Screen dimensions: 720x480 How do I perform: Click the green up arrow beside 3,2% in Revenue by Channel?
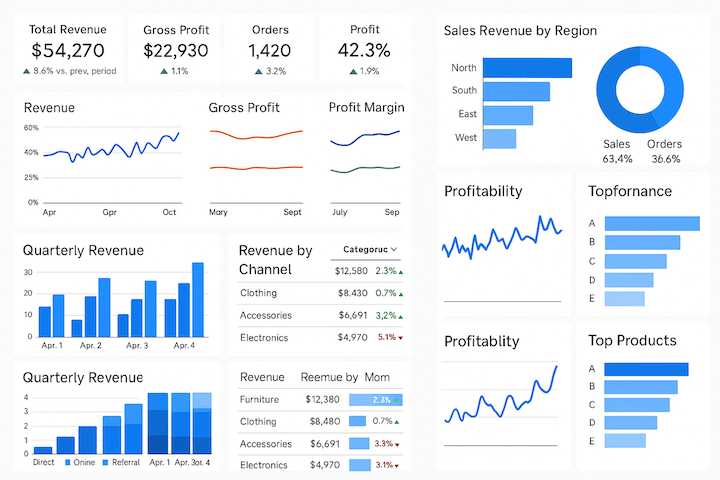tap(401, 317)
